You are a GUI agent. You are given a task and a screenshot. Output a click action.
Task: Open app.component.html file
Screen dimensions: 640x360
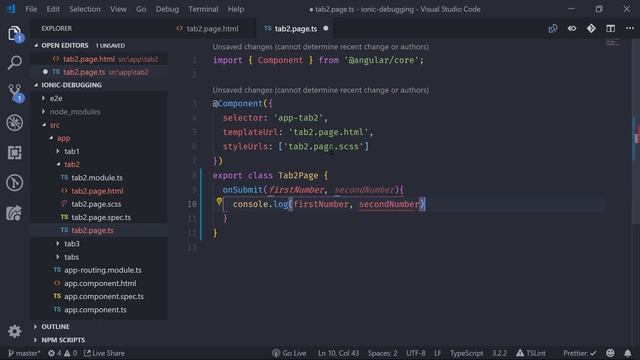click(100, 283)
